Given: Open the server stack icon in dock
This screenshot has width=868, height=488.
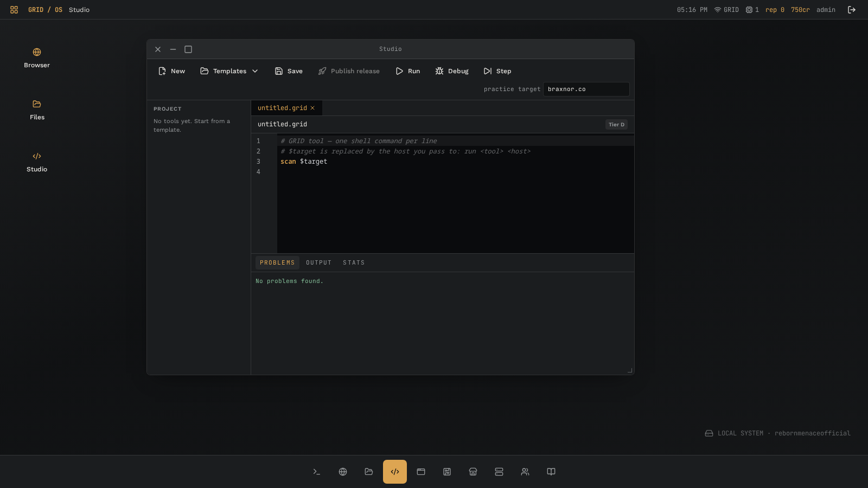Looking at the screenshot, I should coord(499,472).
